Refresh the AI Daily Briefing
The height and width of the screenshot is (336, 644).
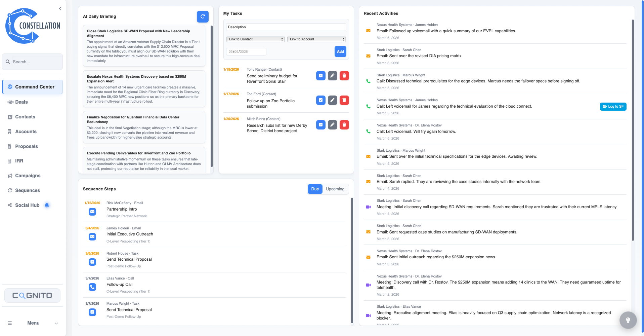[x=203, y=16]
